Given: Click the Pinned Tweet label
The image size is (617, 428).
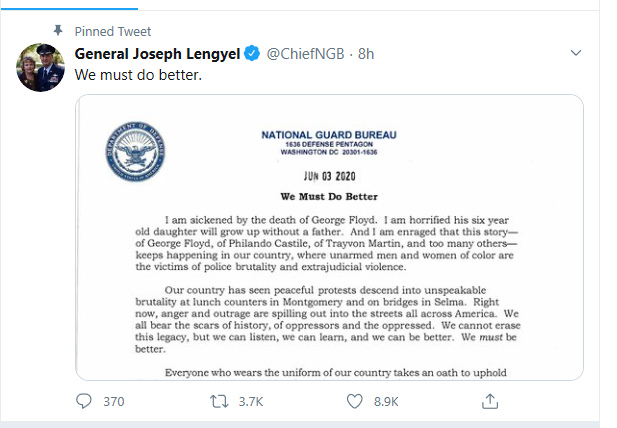Looking at the screenshot, I should coord(115,32).
